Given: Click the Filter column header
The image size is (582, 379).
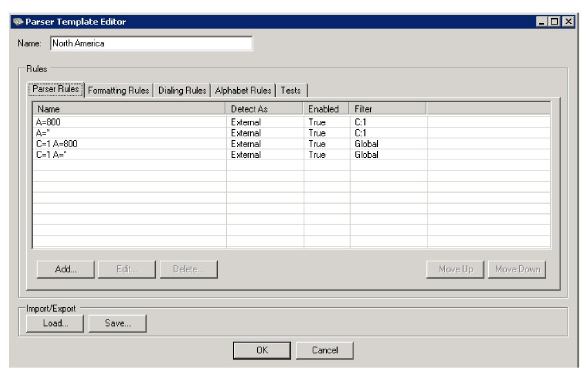Looking at the screenshot, I should 388,109.
